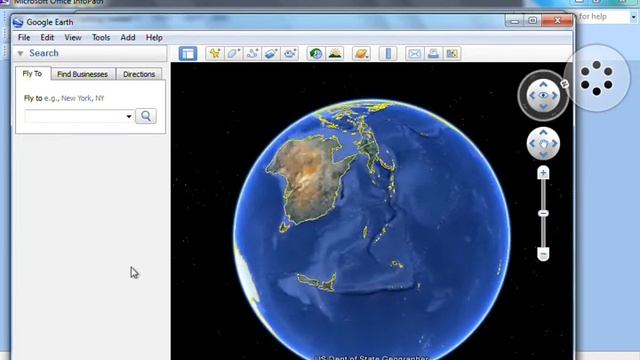Show historical imagery with clock icon
The width and height of the screenshot is (640, 360).
pos(316,53)
